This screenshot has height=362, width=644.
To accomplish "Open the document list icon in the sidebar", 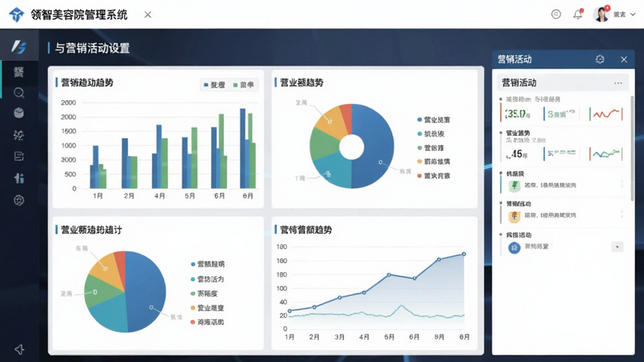I will click(x=19, y=156).
